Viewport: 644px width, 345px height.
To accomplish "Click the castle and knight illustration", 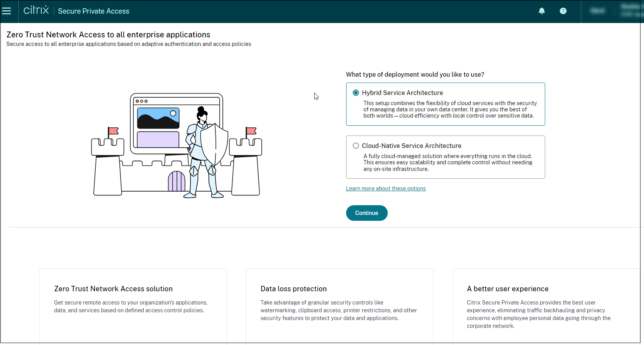I will (177, 145).
